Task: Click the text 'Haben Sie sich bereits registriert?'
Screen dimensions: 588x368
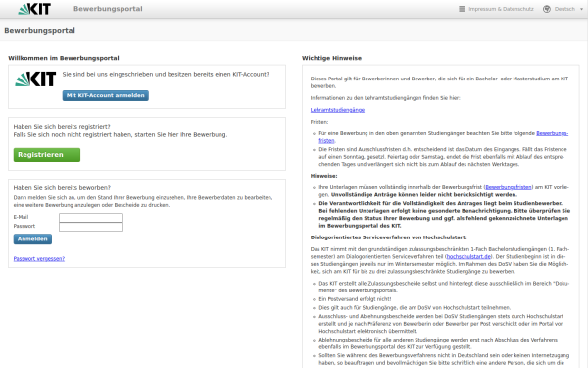Action: (62, 127)
